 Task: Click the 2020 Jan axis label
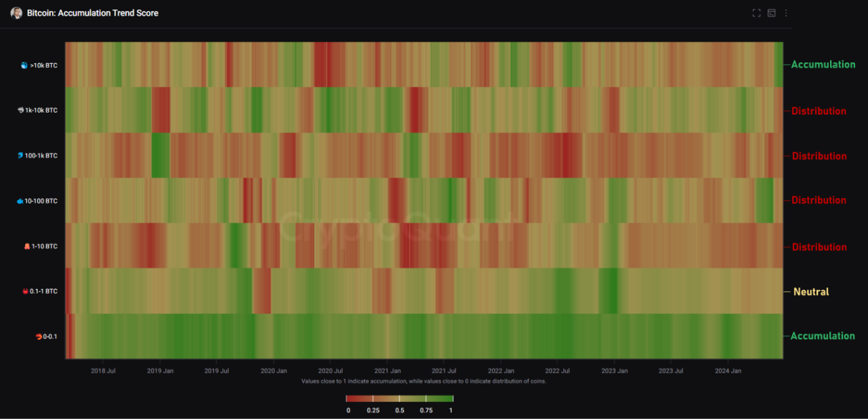tap(273, 371)
